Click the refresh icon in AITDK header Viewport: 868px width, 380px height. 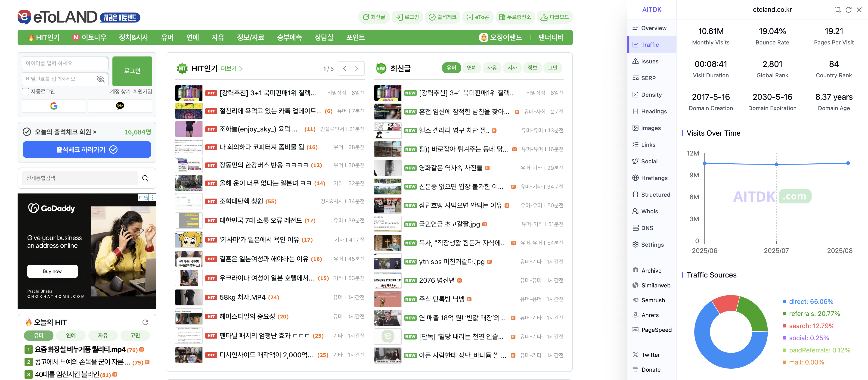pyautogui.click(x=849, y=10)
